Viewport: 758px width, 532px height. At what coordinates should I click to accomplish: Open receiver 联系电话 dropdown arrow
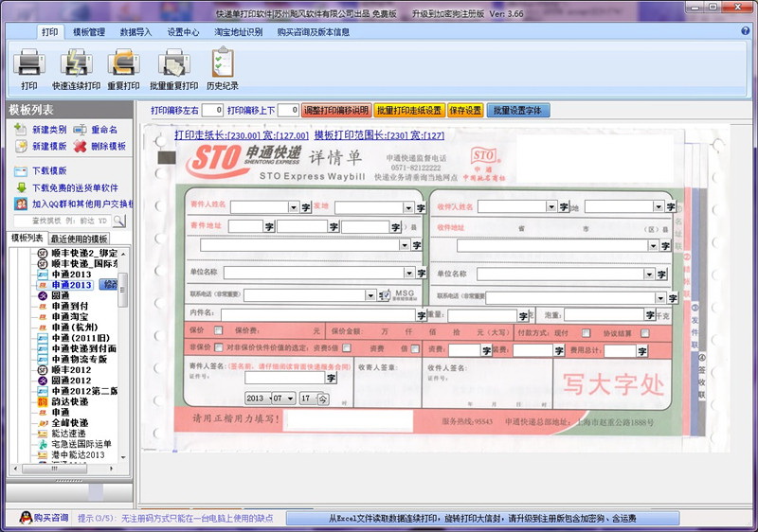point(659,297)
